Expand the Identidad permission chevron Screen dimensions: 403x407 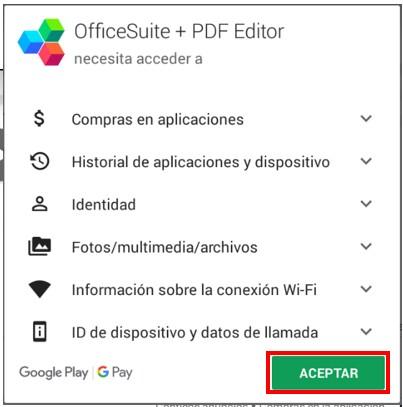366,204
